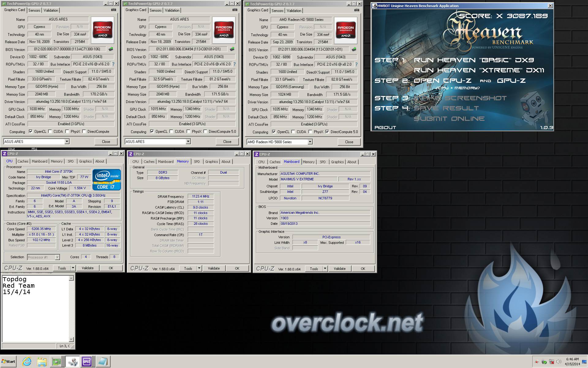This screenshot has width=588, height=368.
Task: Click the GPU-Z taskbar icon
Action: pos(57,362)
